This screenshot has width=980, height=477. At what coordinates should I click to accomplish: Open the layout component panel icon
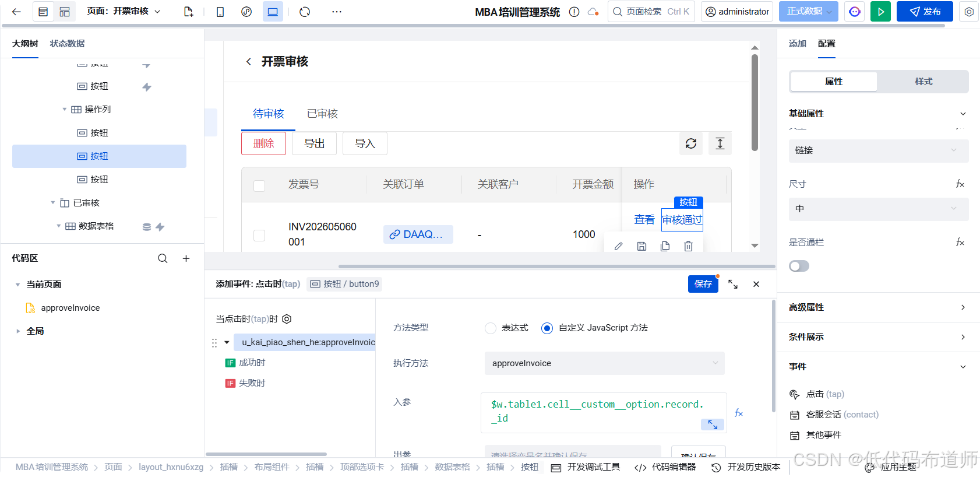[x=65, y=12]
